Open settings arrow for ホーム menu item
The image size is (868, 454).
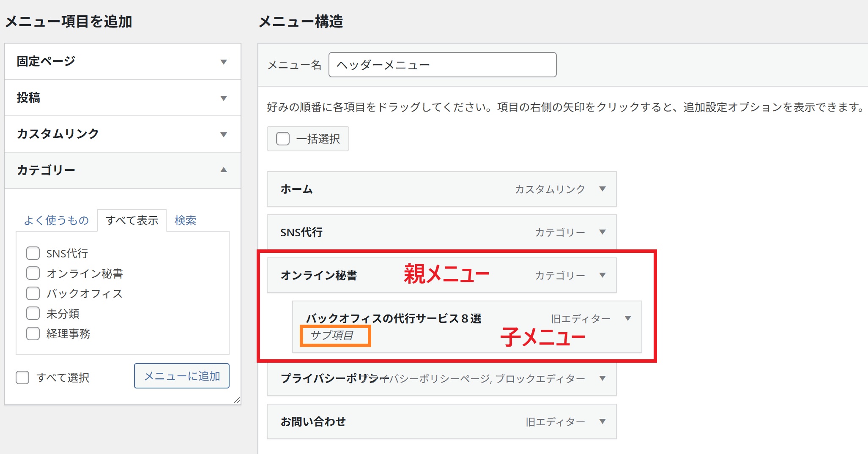(602, 189)
